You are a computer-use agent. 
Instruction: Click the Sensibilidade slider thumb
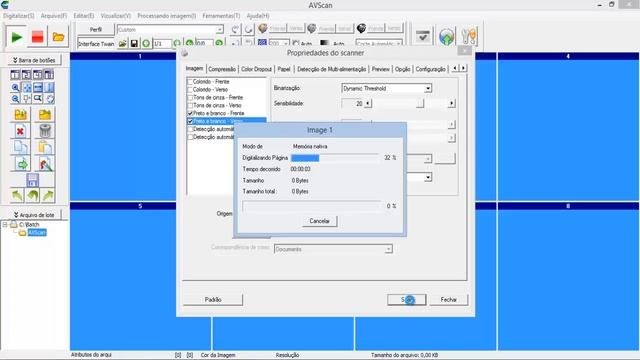coord(420,104)
